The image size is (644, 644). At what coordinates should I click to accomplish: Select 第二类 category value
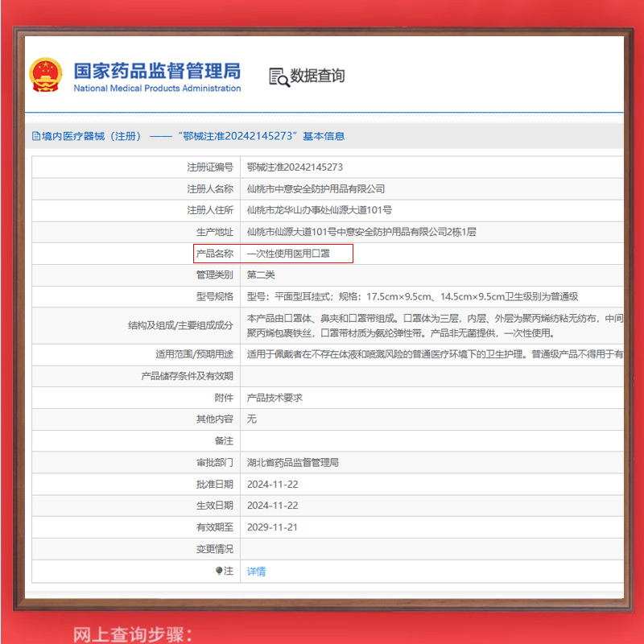(x=260, y=275)
